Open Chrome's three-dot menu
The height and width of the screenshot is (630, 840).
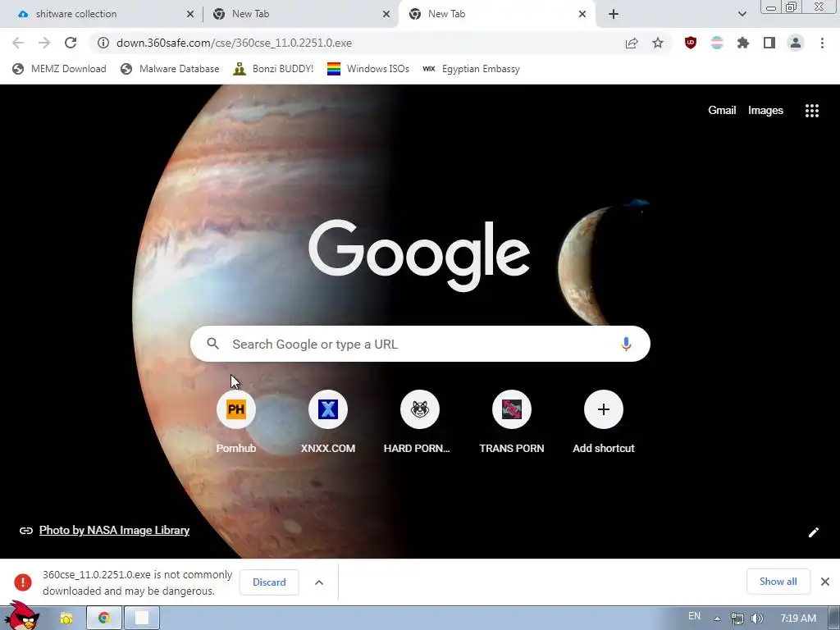click(822, 43)
